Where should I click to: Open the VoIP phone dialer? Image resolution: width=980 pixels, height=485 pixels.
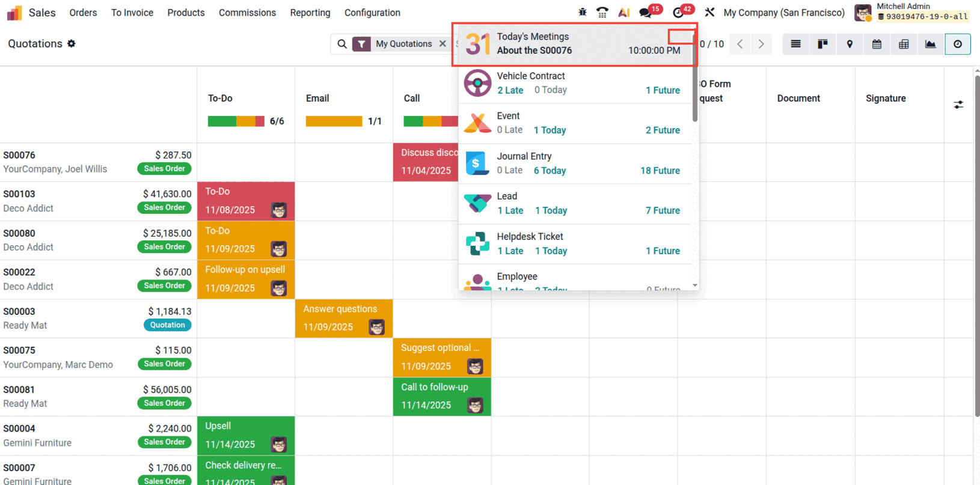click(602, 12)
